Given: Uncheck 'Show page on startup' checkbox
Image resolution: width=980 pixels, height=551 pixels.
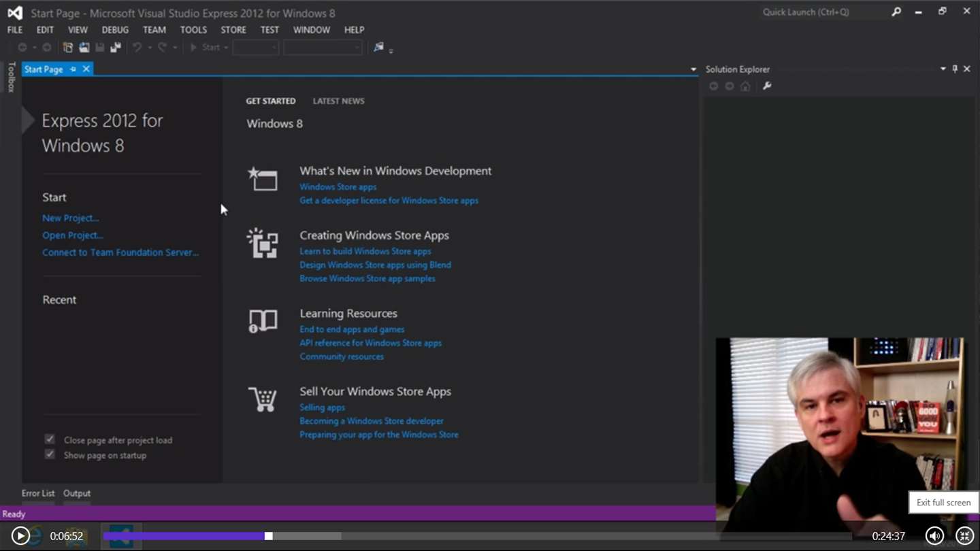Looking at the screenshot, I should pos(50,454).
